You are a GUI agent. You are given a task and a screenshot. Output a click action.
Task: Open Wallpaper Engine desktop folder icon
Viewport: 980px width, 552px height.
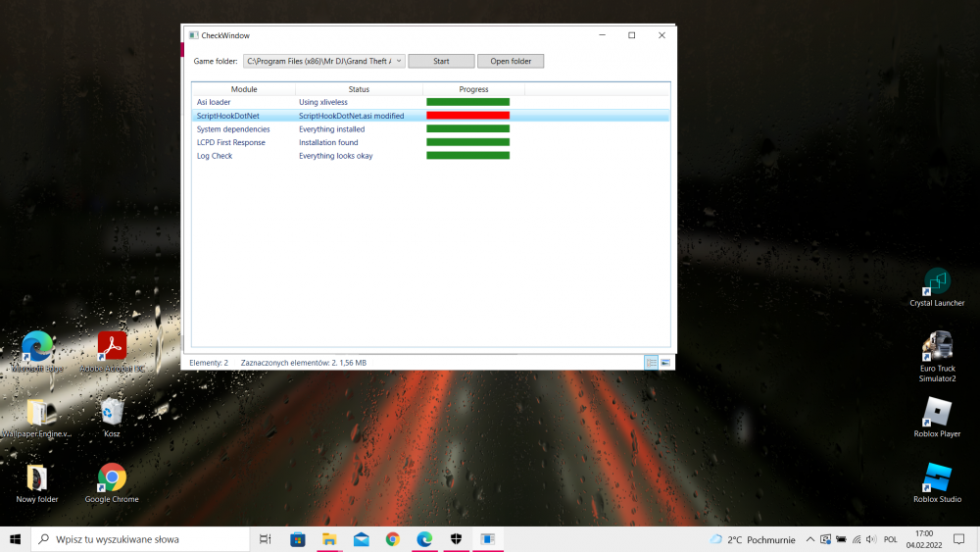37,417
